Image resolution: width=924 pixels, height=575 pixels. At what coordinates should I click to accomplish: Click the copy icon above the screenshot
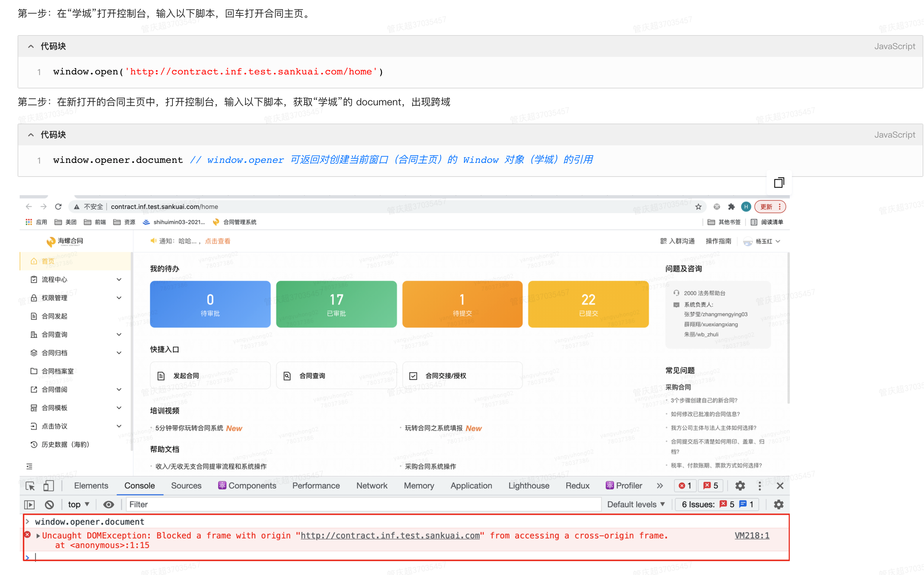pos(779,183)
